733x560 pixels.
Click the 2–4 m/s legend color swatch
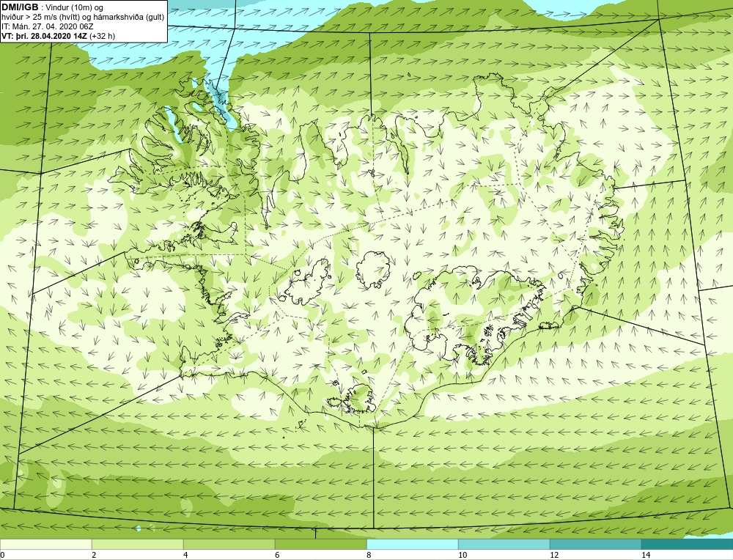click(x=138, y=544)
